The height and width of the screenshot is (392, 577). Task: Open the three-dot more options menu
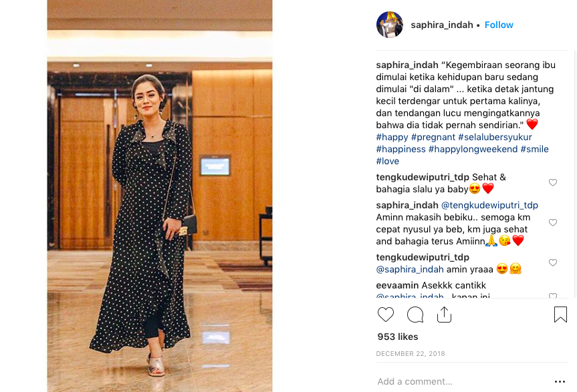(560, 382)
